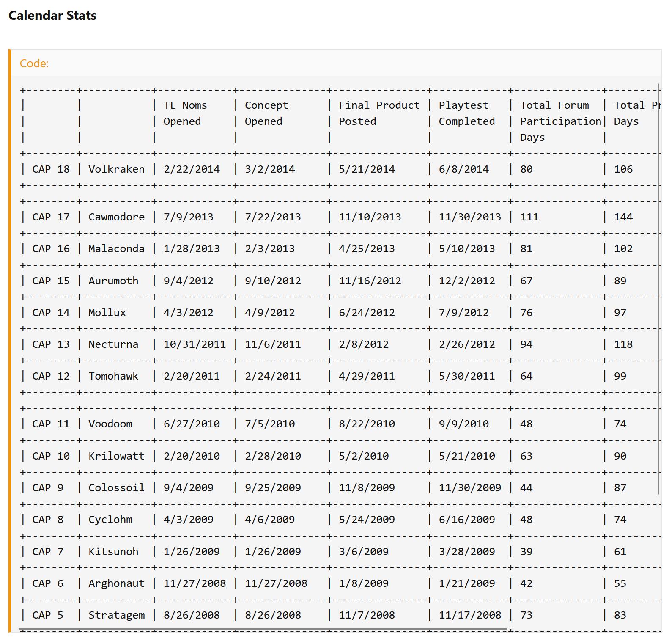Image resolution: width=669 pixels, height=644 pixels.
Task: Click the "Playtest" column header
Action: (x=463, y=105)
